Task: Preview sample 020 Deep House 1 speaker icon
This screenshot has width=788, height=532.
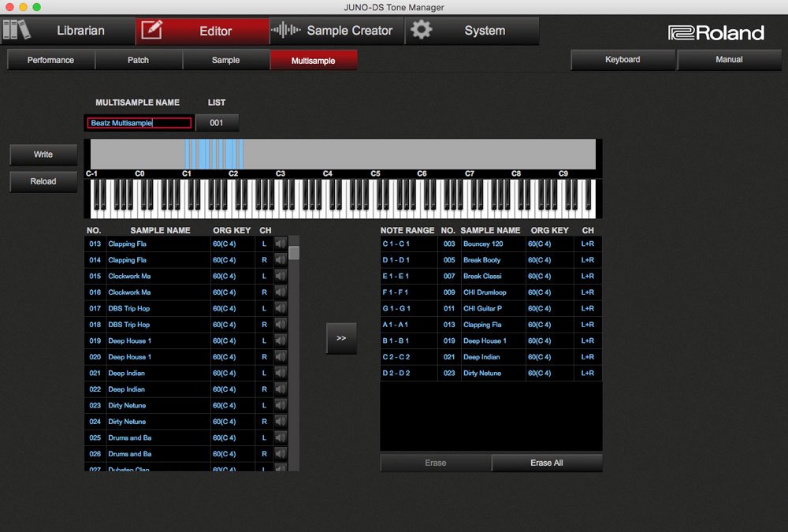Action: [281, 356]
